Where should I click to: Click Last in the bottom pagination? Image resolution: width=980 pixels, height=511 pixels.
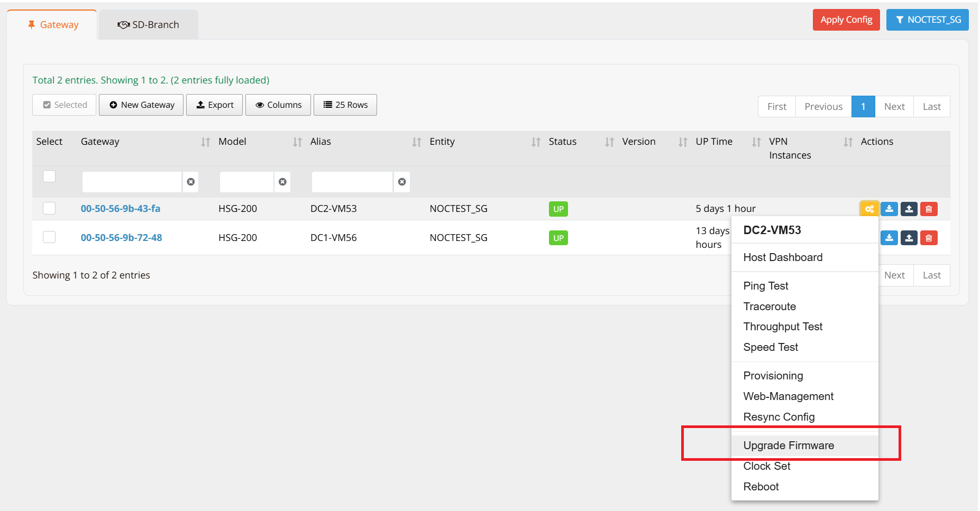[x=931, y=275]
